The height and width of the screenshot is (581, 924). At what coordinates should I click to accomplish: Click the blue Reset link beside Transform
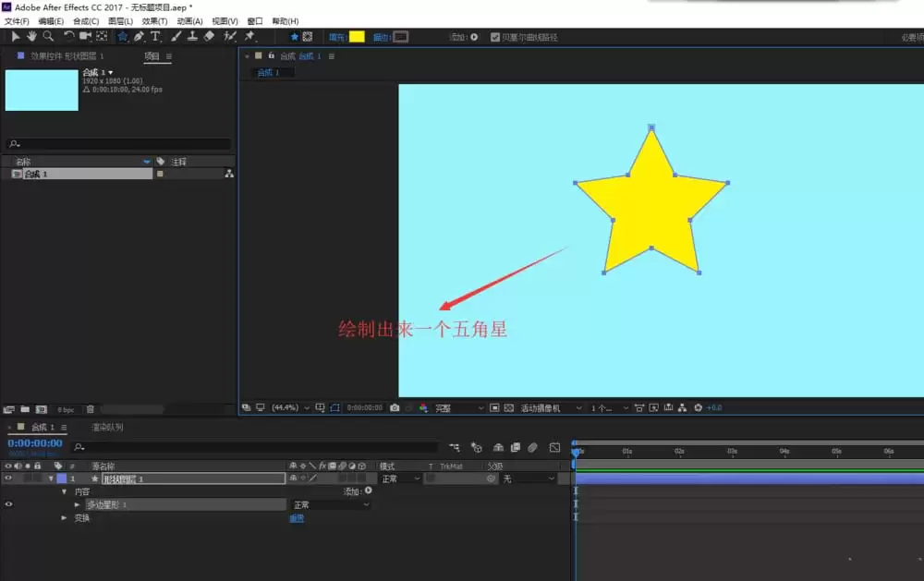(x=297, y=518)
